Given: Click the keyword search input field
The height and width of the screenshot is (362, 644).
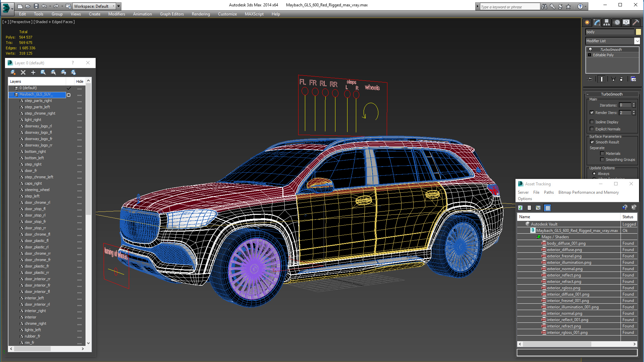Looking at the screenshot, I should point(509,7).
